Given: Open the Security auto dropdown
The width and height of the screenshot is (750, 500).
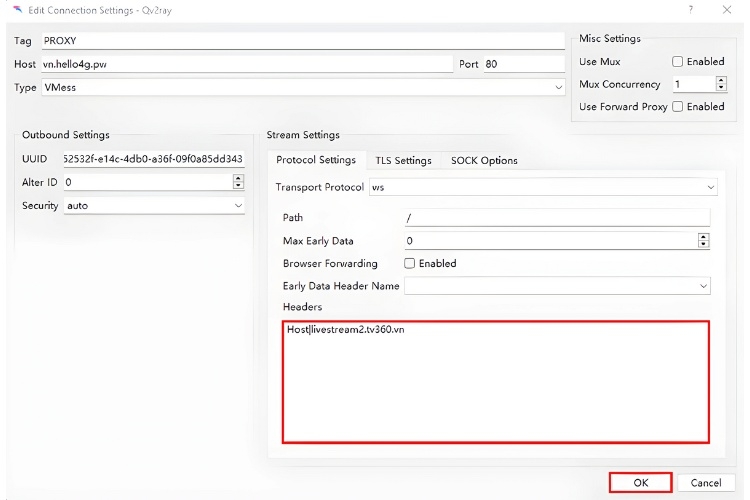Looking at the screenshot, I should click(x=154, y=206).
